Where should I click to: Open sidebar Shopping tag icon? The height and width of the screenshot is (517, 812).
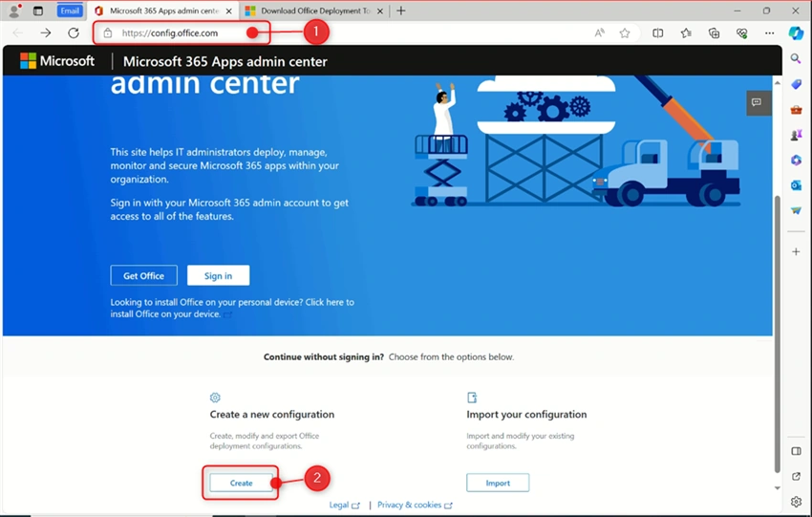point(796,84)
